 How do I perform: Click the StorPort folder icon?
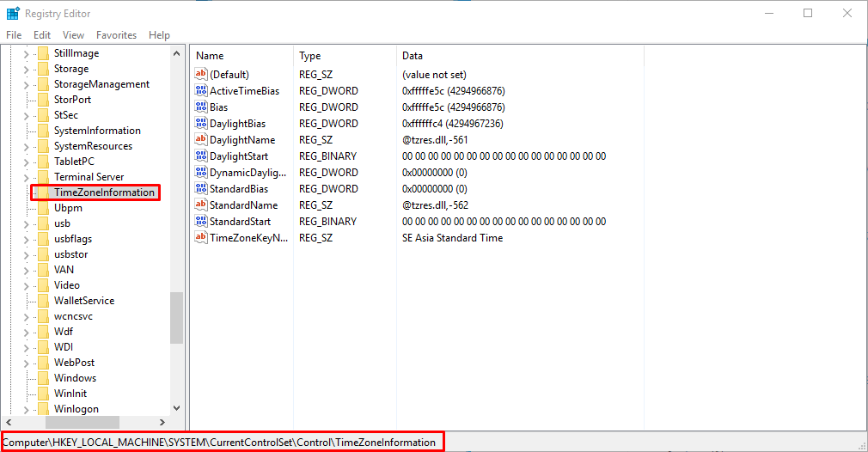[43, 100]
